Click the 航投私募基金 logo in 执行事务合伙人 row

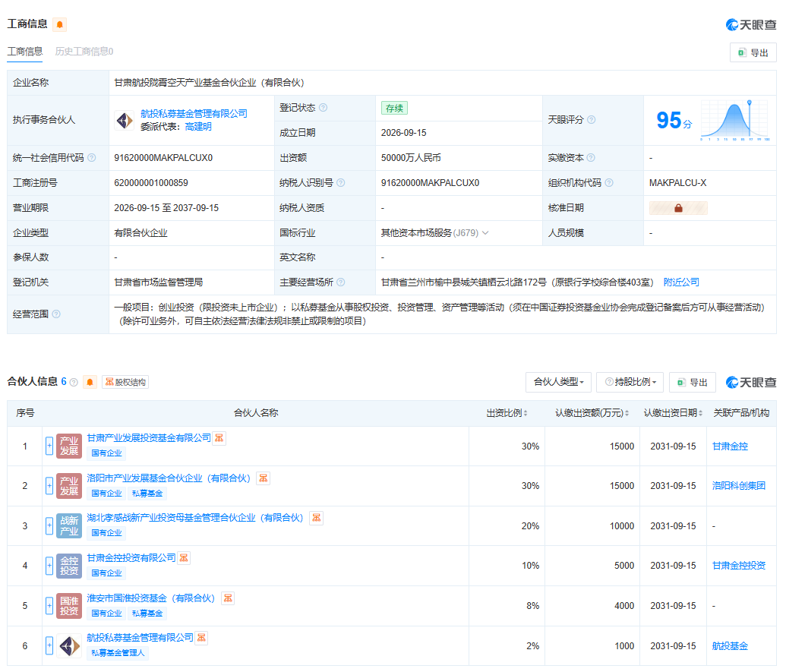[125, 120]
